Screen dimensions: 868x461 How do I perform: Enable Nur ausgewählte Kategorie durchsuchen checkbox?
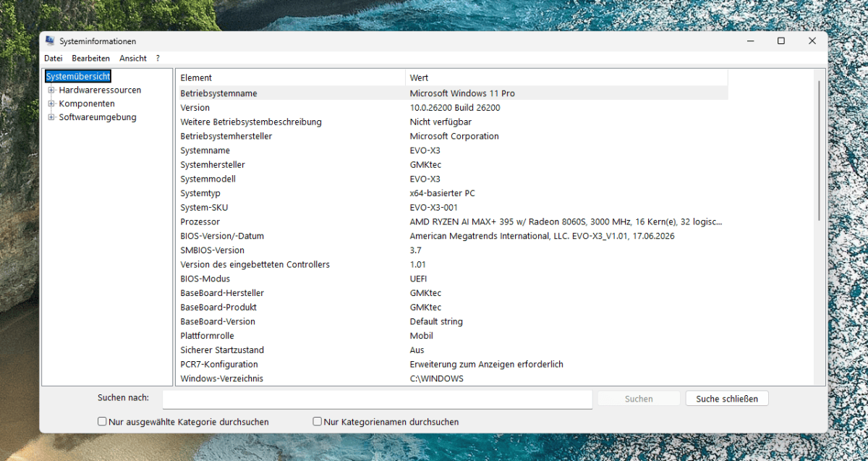click(102, 421)
